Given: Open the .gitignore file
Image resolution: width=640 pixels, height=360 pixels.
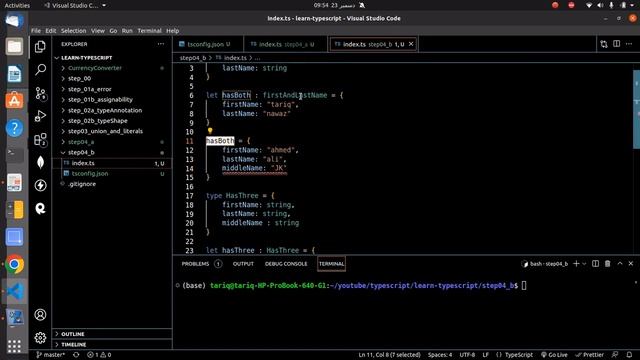Looking at the screenshot, I should (x=82, y=184).
